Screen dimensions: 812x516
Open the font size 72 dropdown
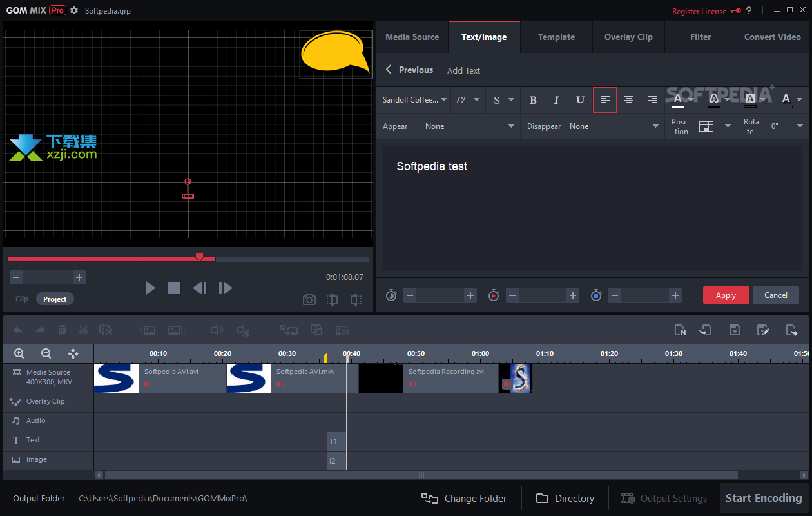(467, 100)
